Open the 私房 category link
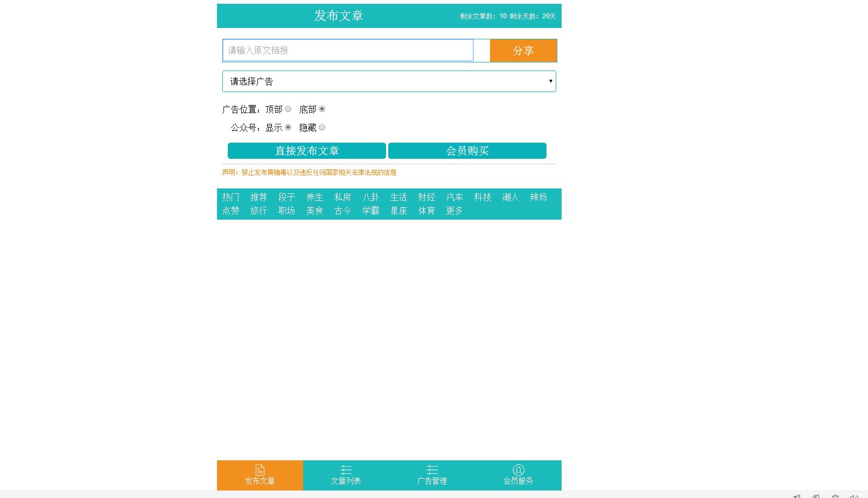The height and width of the screenshot is (498, 868). click(343, 197)
